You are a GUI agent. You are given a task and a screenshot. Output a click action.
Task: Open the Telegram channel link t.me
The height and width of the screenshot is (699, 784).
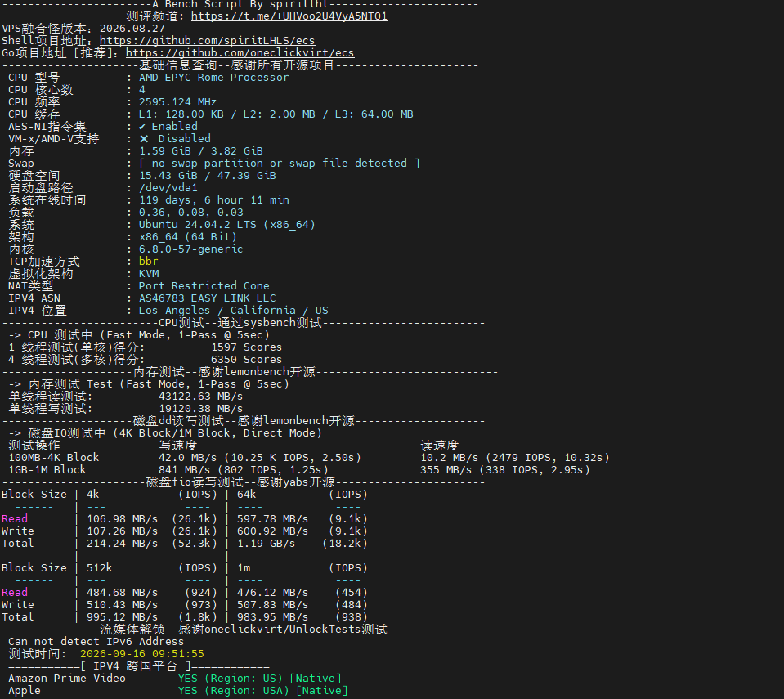tap(289, 16)
